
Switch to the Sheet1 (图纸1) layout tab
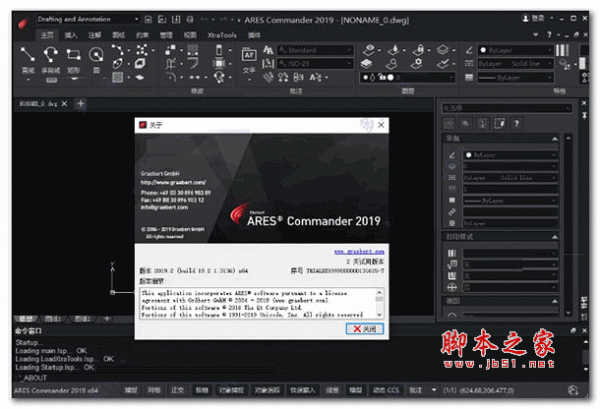tap(52, 318)
